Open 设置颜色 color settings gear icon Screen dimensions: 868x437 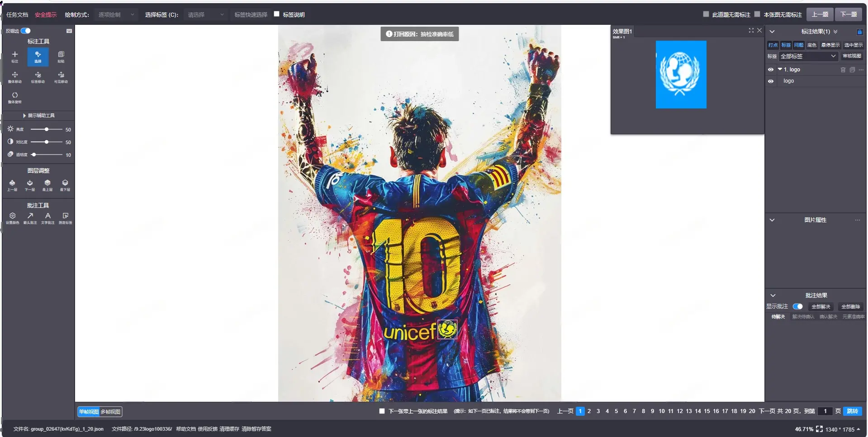[13, 218]
